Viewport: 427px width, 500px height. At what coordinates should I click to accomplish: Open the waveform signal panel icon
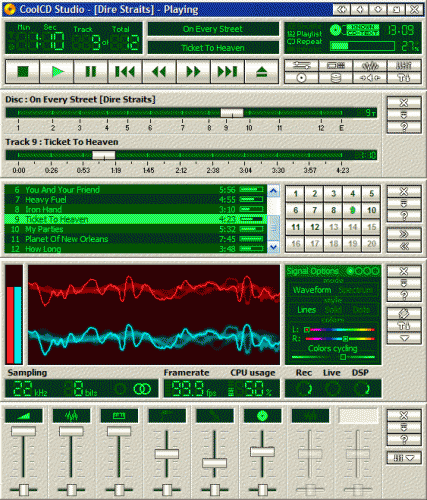point(370,66)
